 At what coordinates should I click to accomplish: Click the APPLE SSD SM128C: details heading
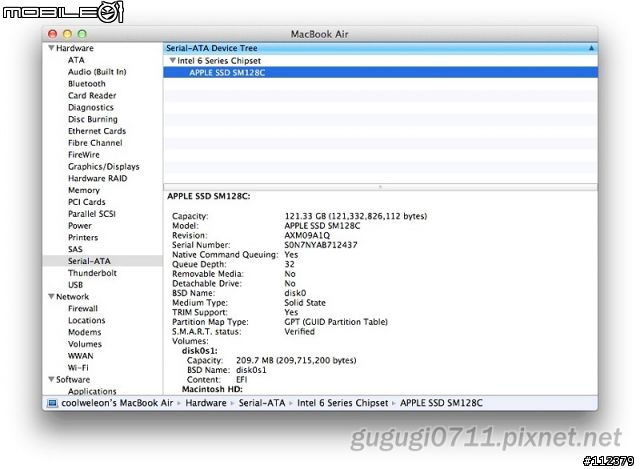[x=209, y=196]
